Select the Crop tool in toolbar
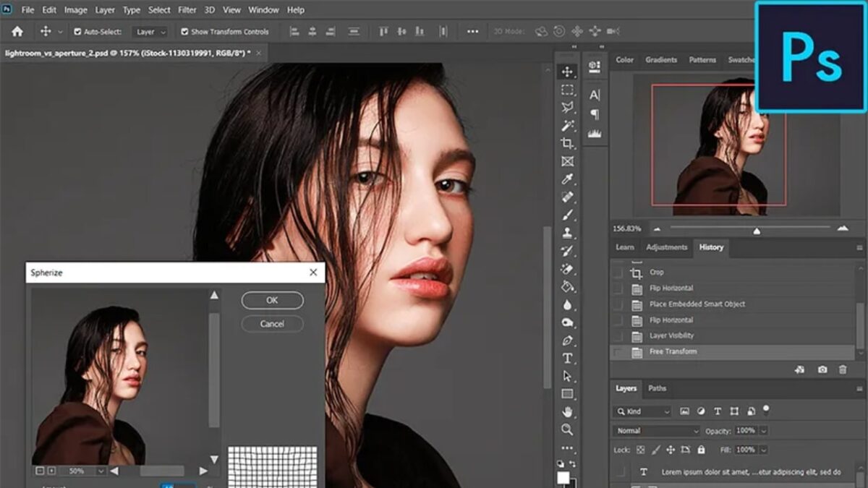 tap(568, 143)
